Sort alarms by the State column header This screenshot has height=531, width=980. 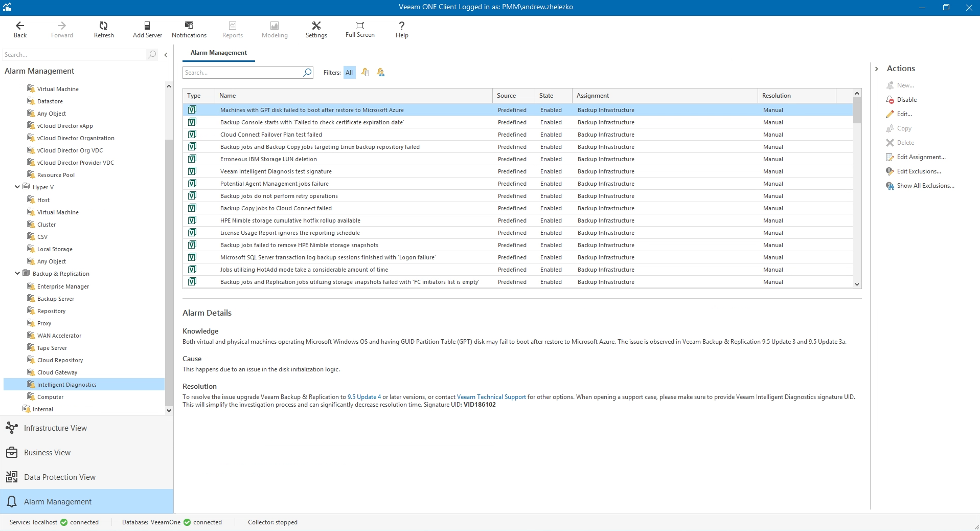click(553, 96)
